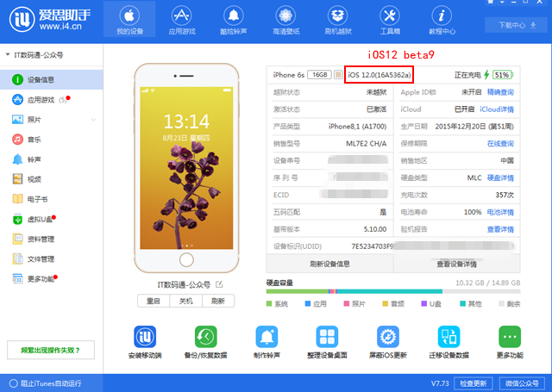The image size is (552, 392).
Task: Click the teal 其他 legend swatch
Action: coord(463,304)
